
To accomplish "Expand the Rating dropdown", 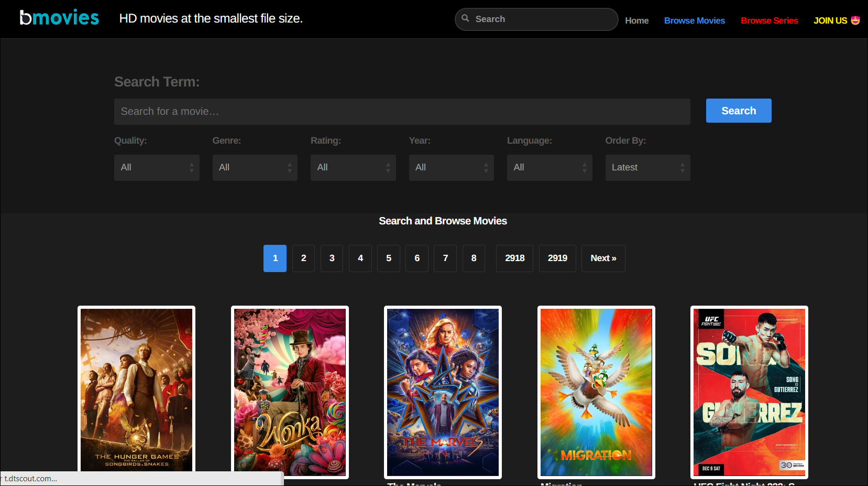I will 353,167.
